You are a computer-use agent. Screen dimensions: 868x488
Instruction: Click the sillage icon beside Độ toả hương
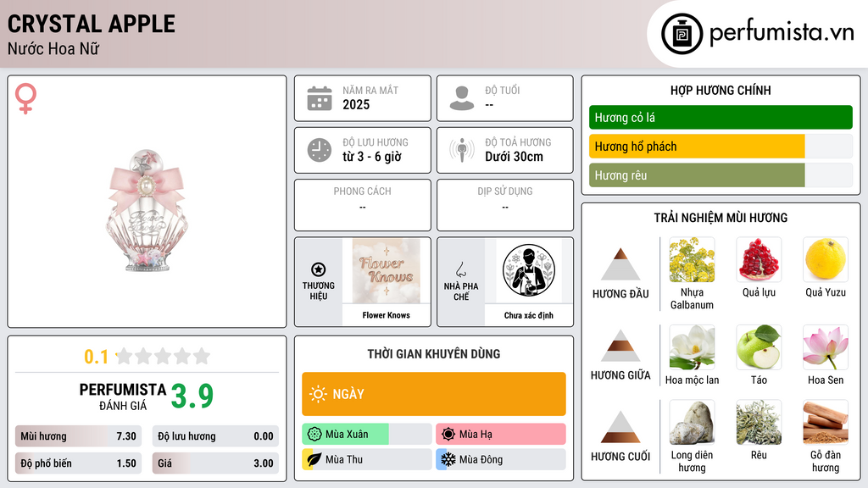click(462, 150)
